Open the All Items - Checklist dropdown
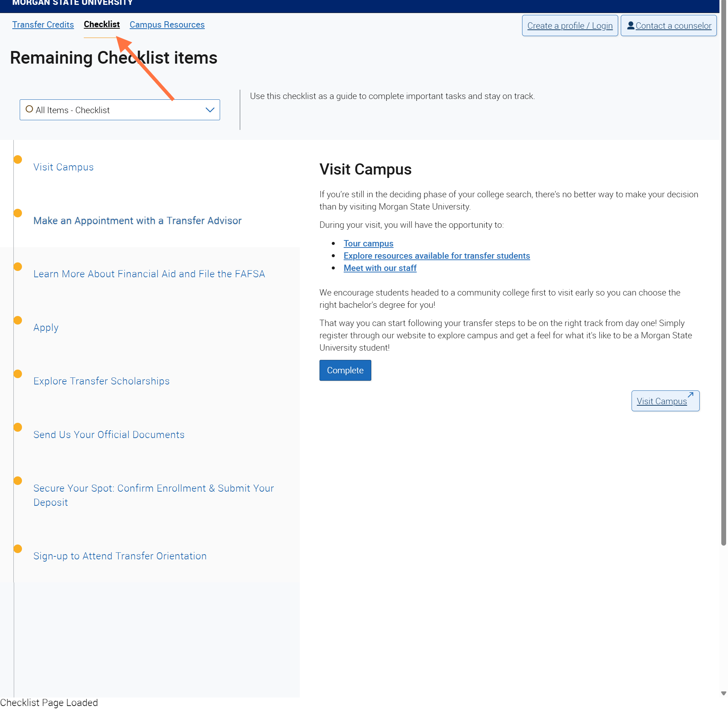 (x=120, y=110)
